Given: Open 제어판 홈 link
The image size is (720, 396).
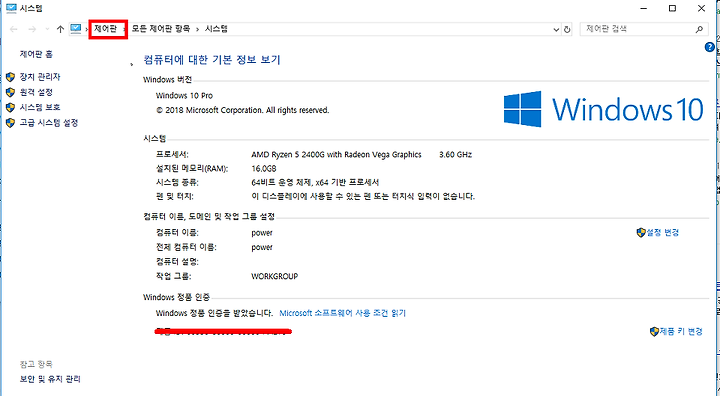Looking at the screenshot, I should [x=36, y=54].
